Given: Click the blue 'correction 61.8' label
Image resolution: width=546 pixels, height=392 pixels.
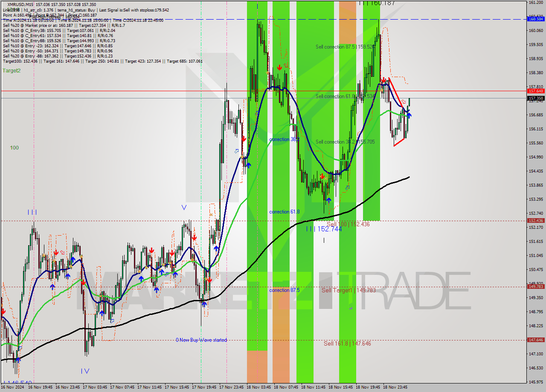Looking at the screenshot, I should point(285,212).
